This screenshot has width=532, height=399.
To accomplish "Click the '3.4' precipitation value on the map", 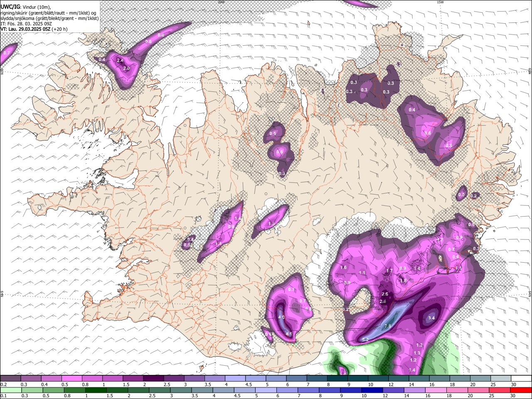I will (x=431, y=318).
